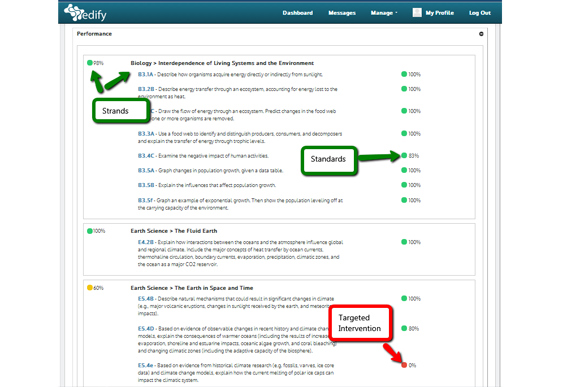Screen dimensions: 580x387
Task: Click the green dot for B3.2B
Action: click(404, 89)
